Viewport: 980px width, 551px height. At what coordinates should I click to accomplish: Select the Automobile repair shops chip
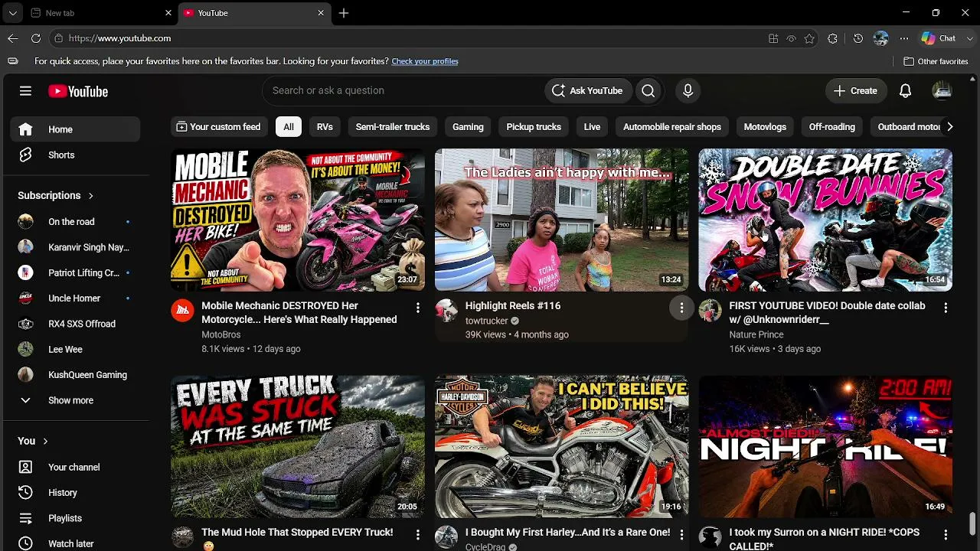pyautogui.click(x=672, y=127)
